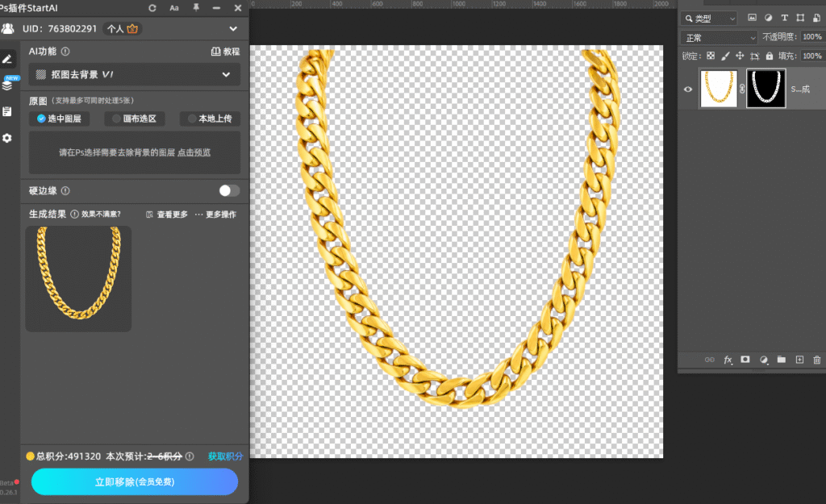Filter layers by pixel layer icon

(752, 18)
